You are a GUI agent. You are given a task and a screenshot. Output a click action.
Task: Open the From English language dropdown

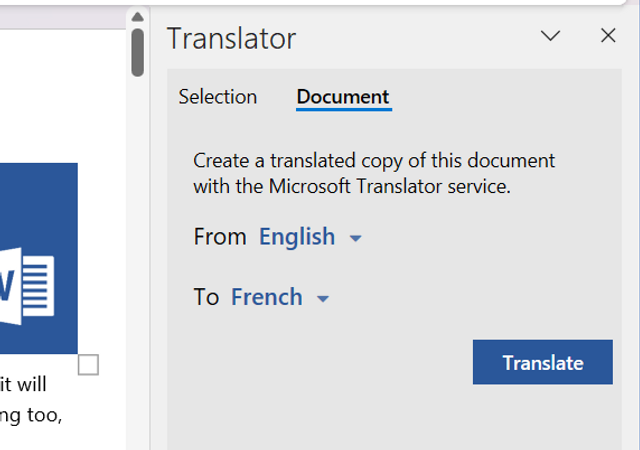pos(310,236)
